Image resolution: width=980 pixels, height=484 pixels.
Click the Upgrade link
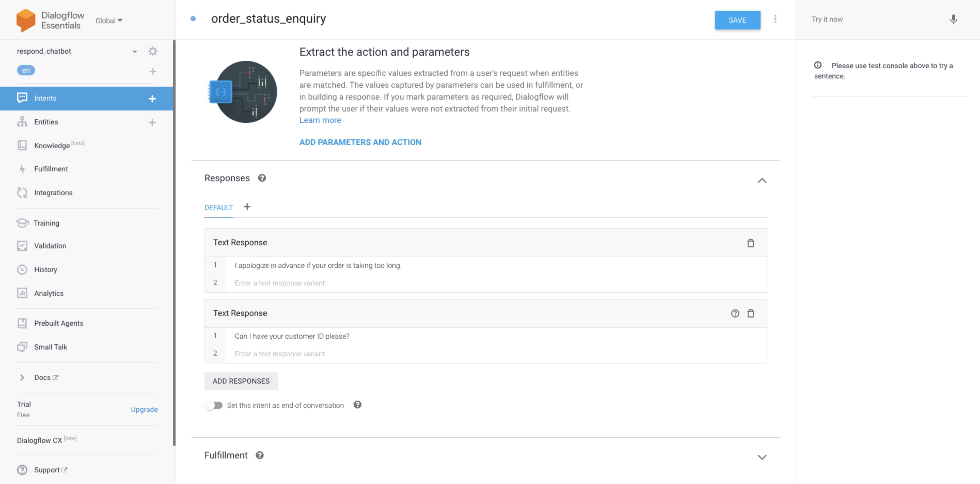[144, 409]
